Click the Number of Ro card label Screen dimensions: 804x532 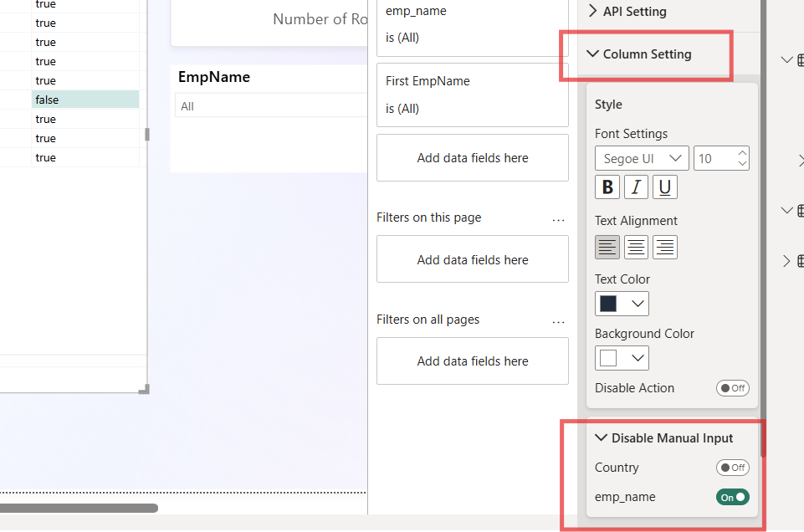click(320, 19)
